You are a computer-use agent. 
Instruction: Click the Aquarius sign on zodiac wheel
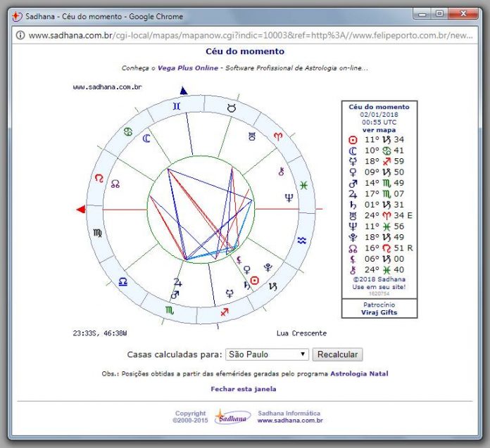point(302,241)
